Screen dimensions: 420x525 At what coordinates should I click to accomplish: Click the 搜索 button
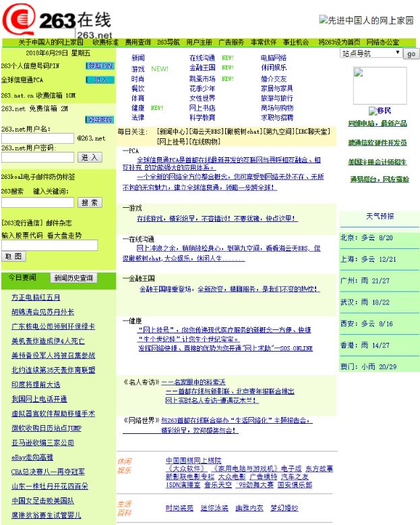point(90,202)
